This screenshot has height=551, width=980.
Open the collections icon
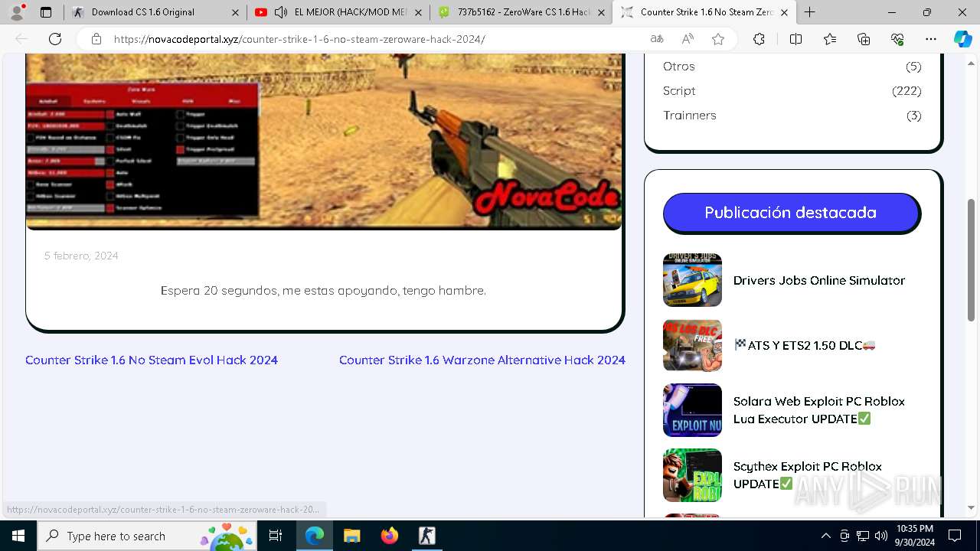pyautogui.click(x=864, y=39)
